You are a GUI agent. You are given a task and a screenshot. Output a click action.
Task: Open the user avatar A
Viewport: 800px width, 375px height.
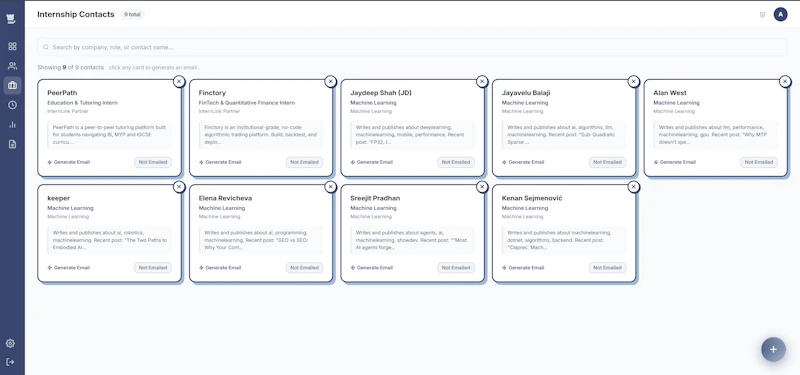pos(780,14)
